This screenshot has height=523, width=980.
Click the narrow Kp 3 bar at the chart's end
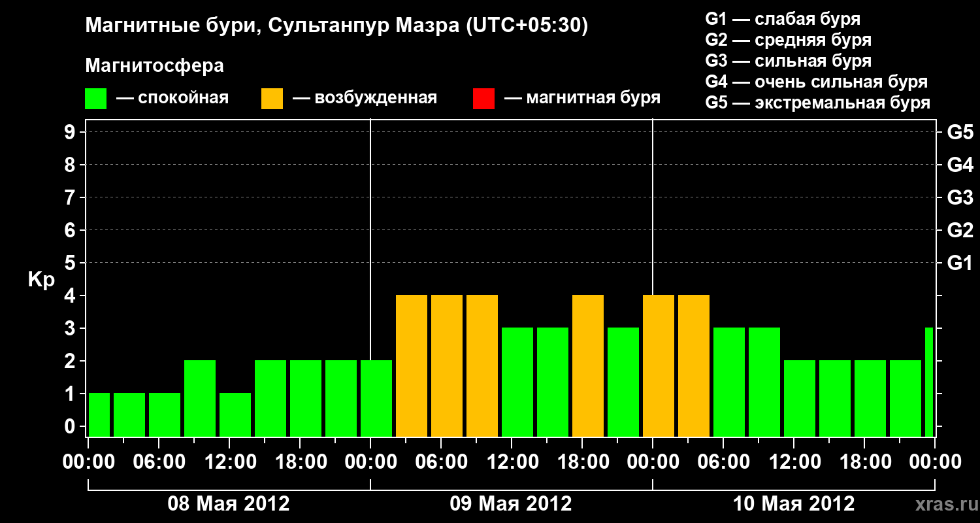point(929,382)
